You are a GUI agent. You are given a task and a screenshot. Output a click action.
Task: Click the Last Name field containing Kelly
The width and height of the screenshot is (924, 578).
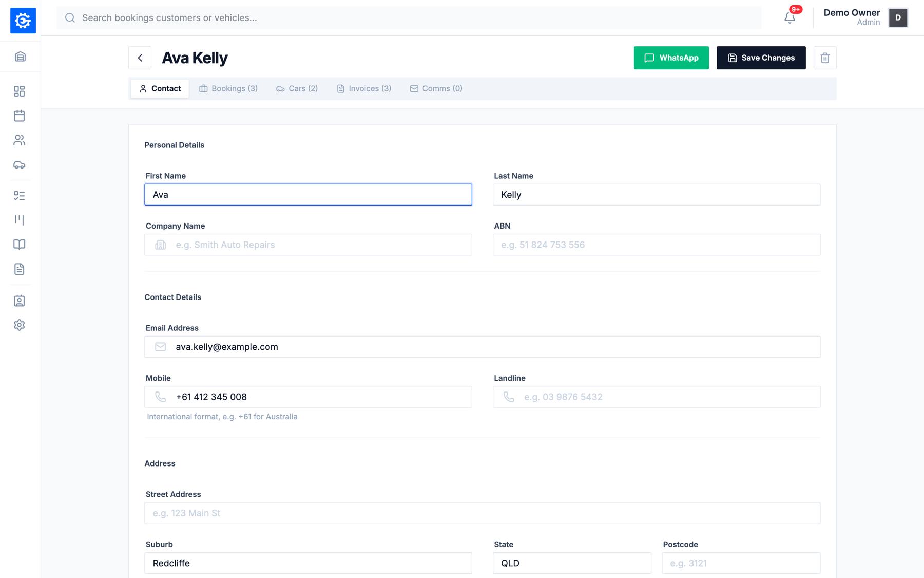point(657,195)
